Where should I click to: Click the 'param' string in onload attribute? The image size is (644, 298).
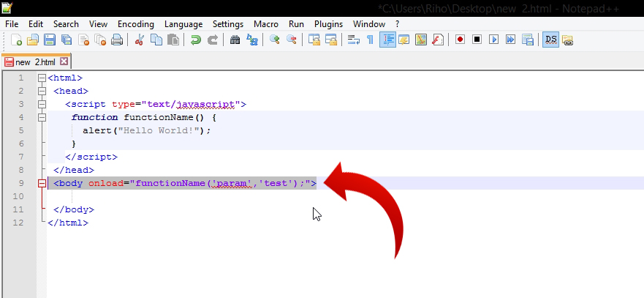[232, 183]
